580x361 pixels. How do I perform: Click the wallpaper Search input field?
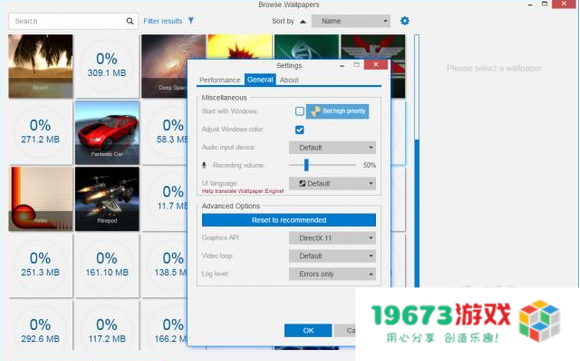pyautogui.click(x=68, y=21)
